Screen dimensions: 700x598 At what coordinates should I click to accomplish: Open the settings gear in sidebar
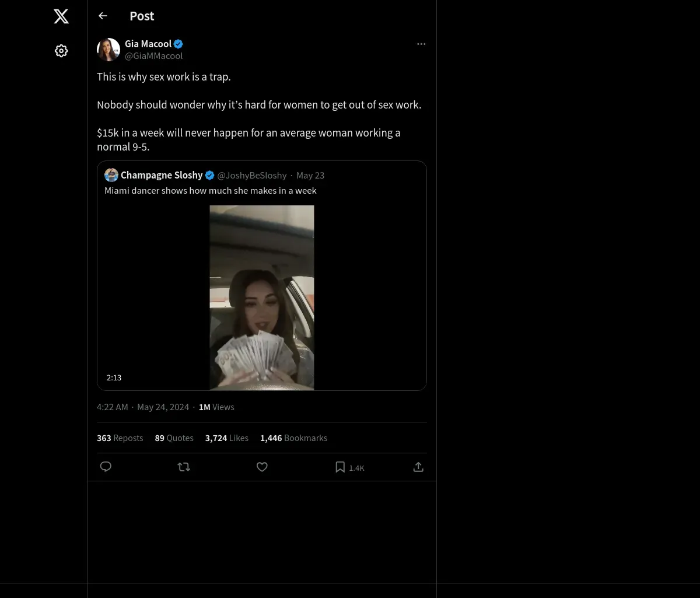point(61,51)
